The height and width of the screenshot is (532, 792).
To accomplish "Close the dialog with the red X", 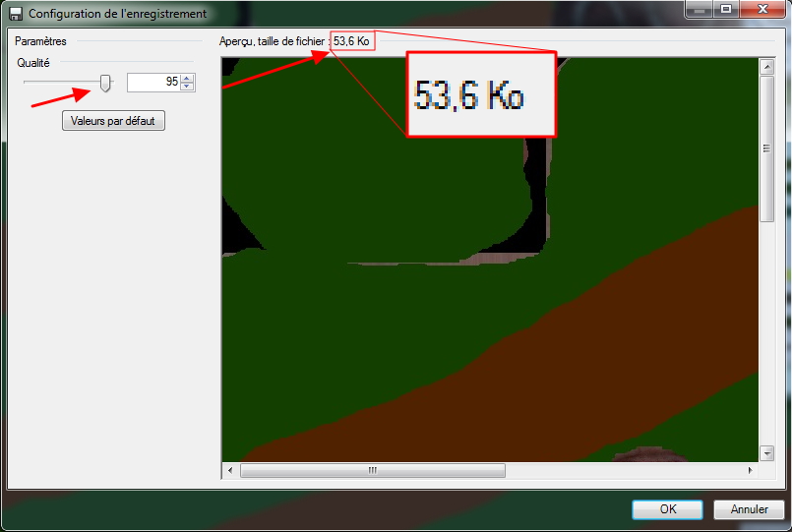I will coord(762,9).
